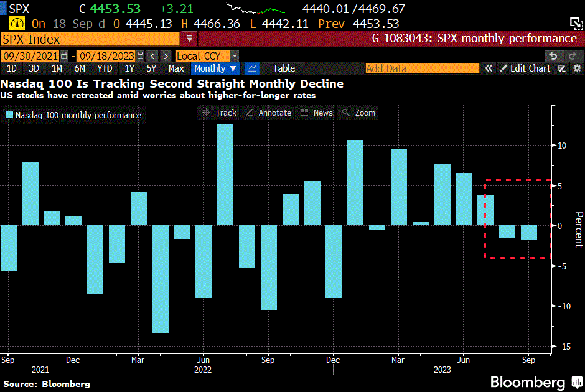Click the tallest positive bar after Jun 2022
Image resolution: width=585 pixels, height=392 pixels.
point(225,175)
